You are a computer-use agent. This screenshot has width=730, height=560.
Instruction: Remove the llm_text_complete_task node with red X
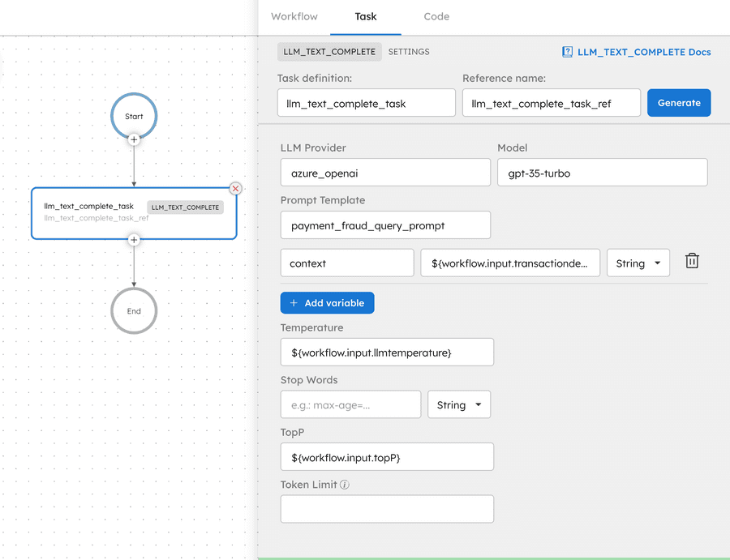[236, 189]
